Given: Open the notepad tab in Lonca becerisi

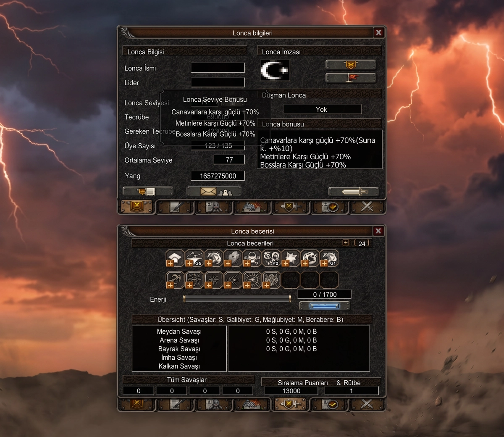Looking at the screenshot, I should click(176, 405).
